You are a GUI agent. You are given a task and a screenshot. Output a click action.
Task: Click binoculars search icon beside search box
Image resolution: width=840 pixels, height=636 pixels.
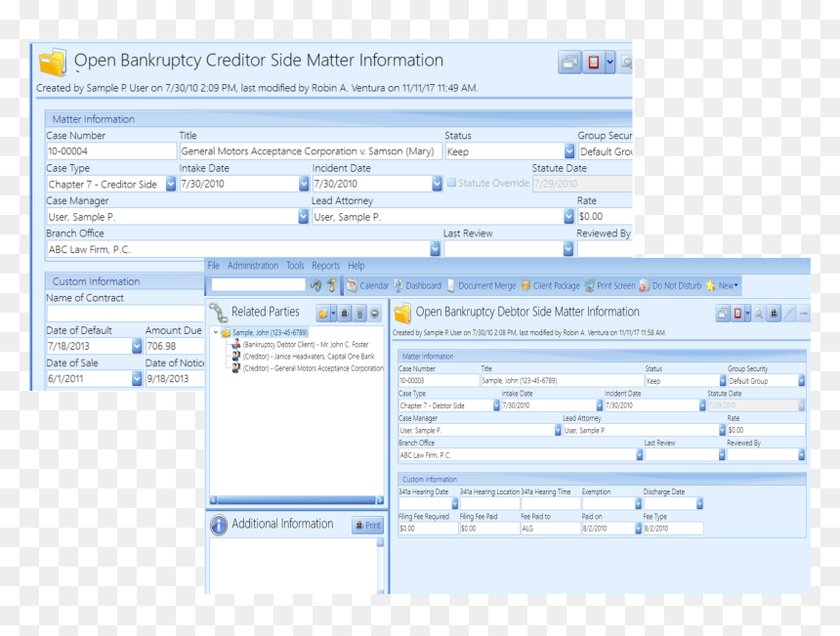[x=316, y=285]
